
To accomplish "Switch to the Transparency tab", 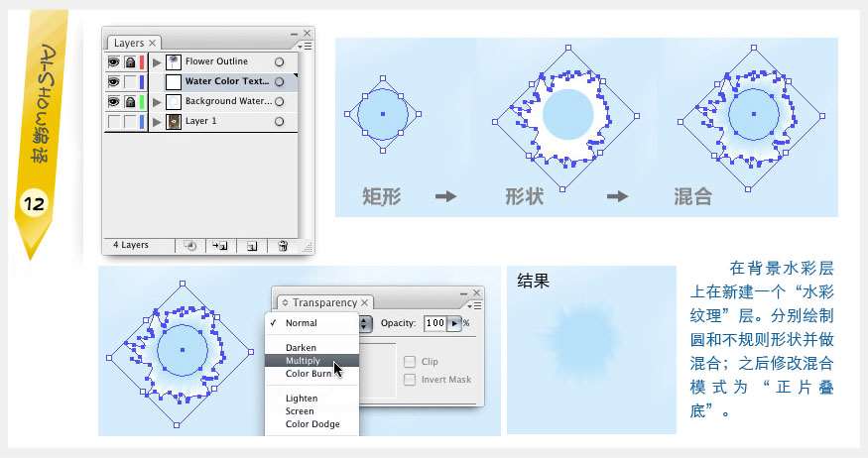I will (325, 303).
